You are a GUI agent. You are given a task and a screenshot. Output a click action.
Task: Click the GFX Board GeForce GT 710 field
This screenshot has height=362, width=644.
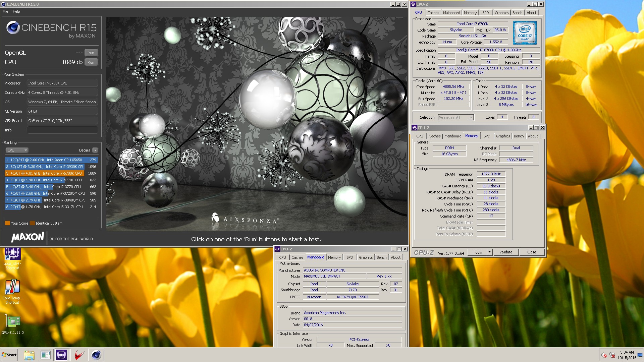click(x=62, y=121)
